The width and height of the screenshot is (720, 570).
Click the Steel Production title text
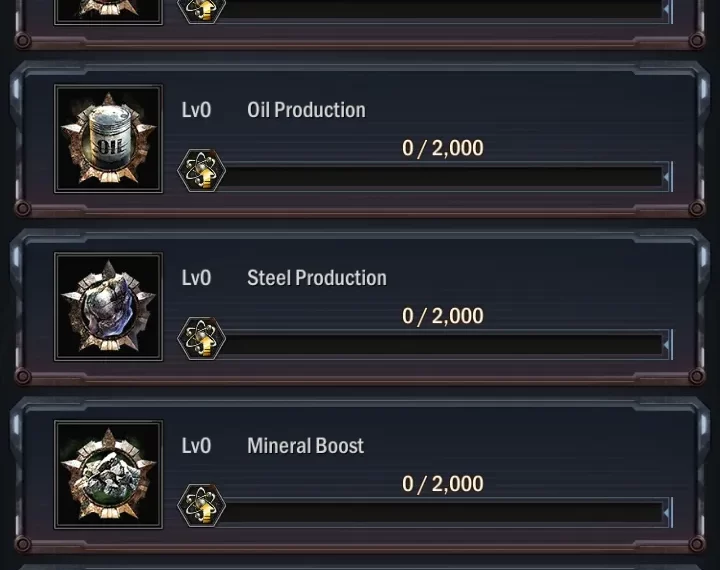tap(316, 278)
